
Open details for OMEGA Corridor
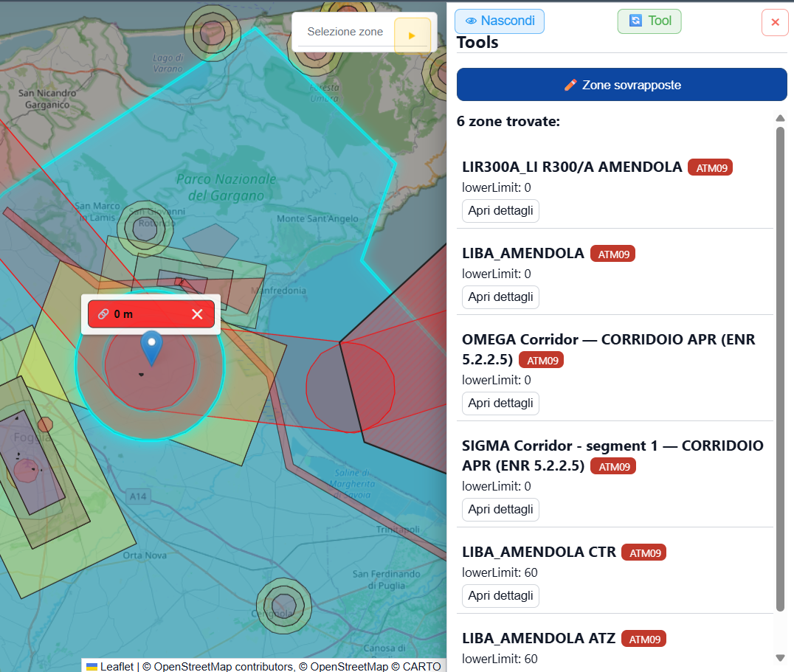click(x=500, y=403)
